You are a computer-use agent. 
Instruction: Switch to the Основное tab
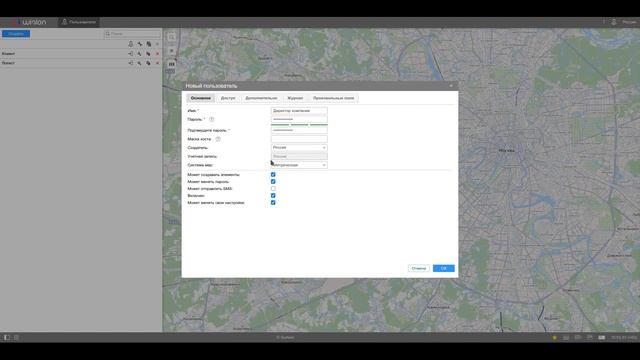tap(201, 98)
